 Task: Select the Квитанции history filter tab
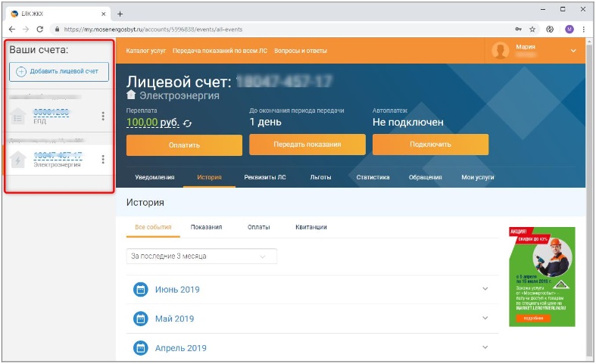pos(310,227)
